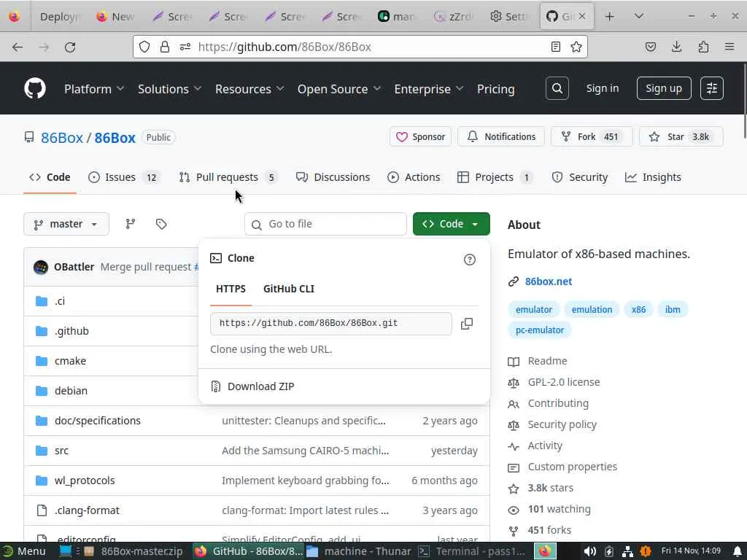Viewport: 747px width, 560px height.
Task: Click the Sign up button
Action: tap(664, 88)
